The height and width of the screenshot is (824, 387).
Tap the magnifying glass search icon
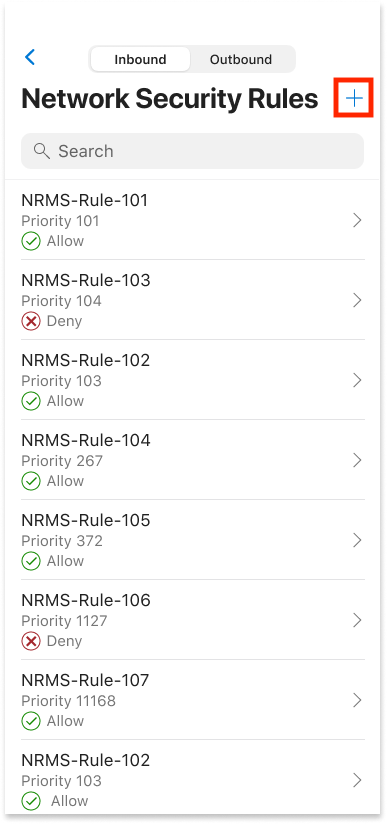pos(42,151)
